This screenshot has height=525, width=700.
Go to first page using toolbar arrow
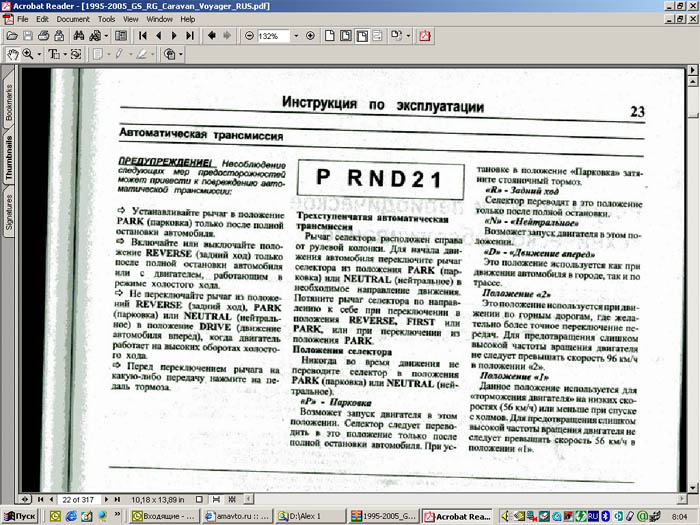143,35
